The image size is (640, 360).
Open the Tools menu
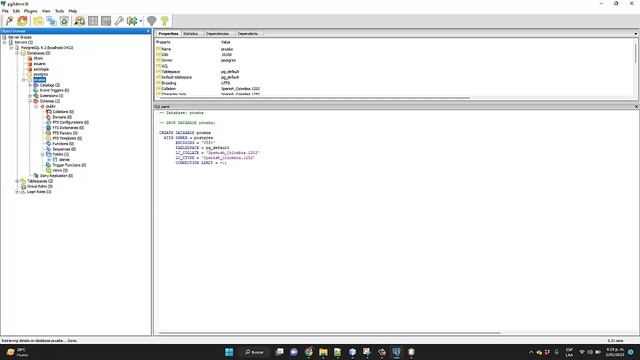tap(60, 11)
